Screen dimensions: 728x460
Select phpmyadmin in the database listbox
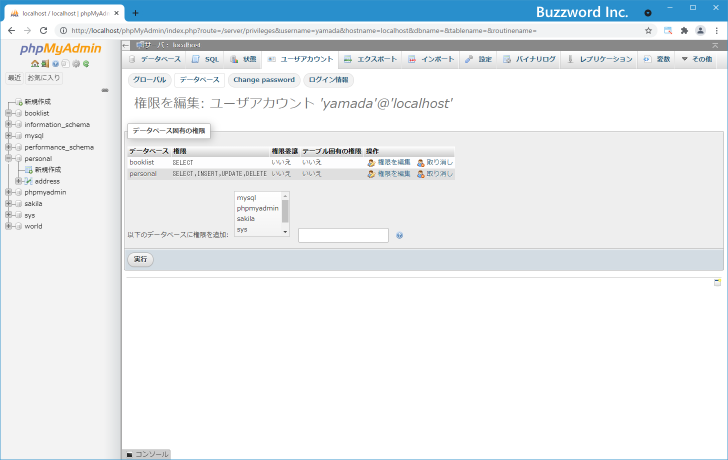(x=257, y=208)
